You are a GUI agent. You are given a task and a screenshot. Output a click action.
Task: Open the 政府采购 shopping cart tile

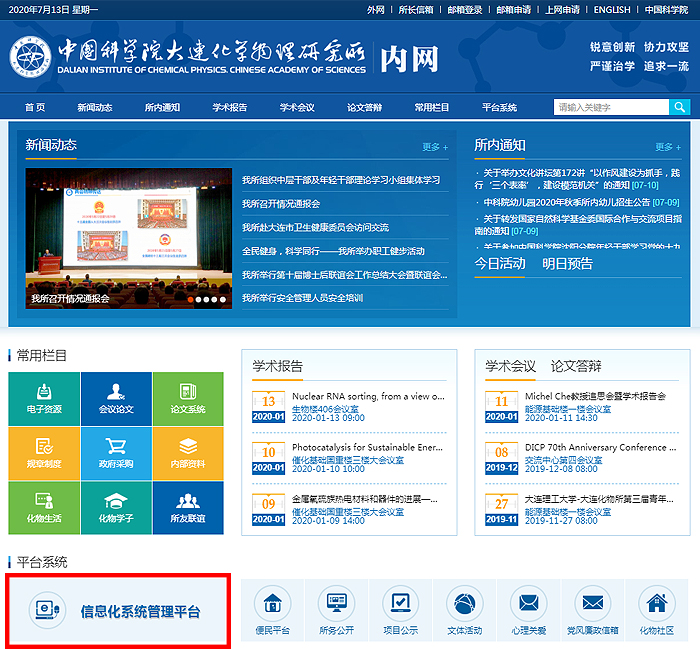(115, 452)
